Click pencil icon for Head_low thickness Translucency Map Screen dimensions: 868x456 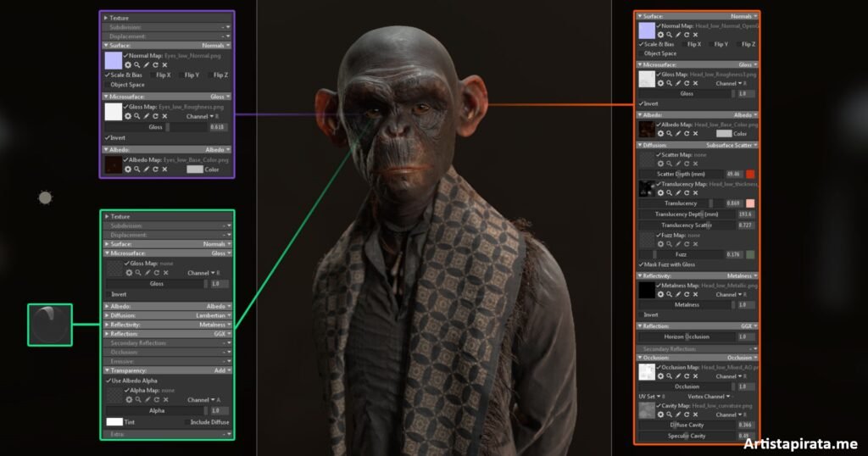pos(677,192)
